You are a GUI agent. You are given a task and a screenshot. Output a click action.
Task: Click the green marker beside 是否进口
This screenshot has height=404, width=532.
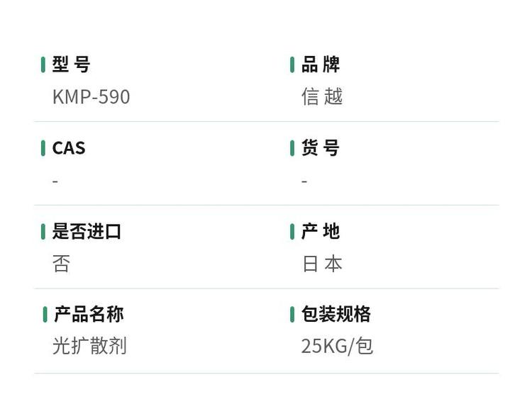coord(43,232)
